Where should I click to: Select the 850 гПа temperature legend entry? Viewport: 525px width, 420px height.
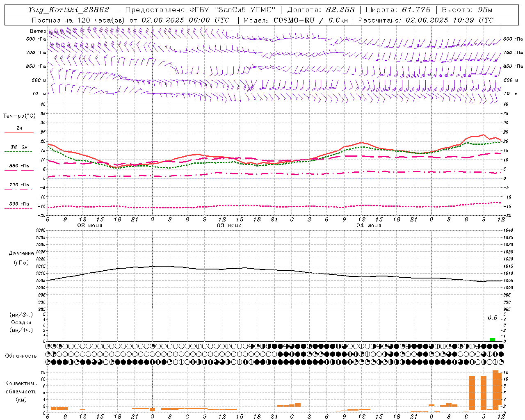(x=19, y=166)
